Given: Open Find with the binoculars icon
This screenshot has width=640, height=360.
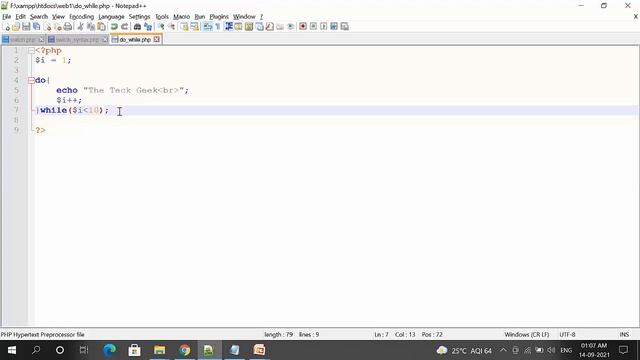Looking at the screenshot, I should 137,27.
